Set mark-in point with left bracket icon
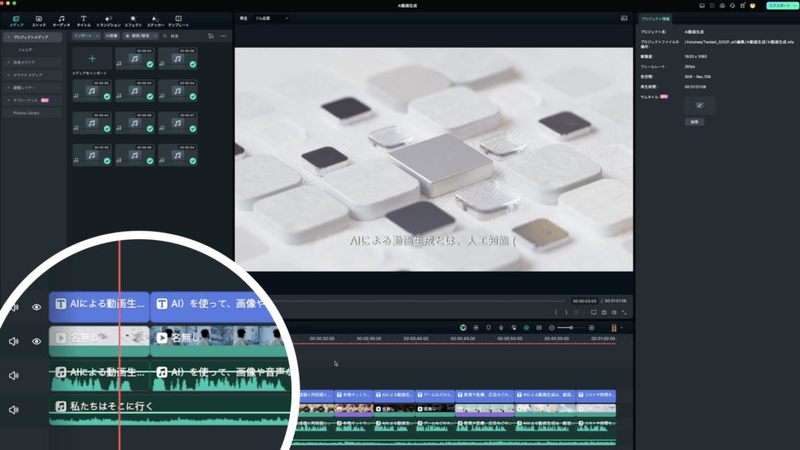Image resolution: width=800 pixels, height=450 pixels. pyautogui.click(x=556, y=312)
